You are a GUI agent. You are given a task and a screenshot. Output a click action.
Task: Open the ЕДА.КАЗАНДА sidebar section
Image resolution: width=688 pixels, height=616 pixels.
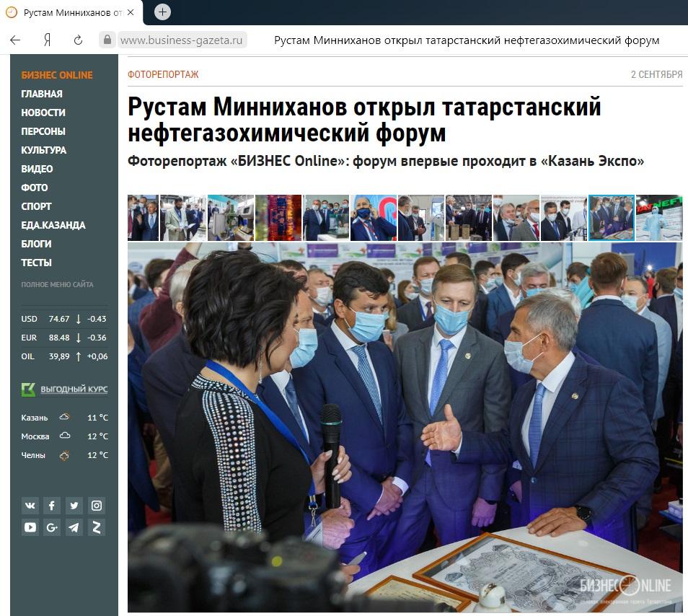pos(53,225)
